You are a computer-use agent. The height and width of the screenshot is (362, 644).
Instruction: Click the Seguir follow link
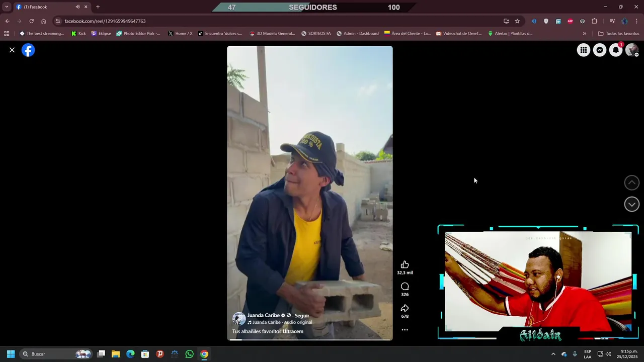point(301,316)
